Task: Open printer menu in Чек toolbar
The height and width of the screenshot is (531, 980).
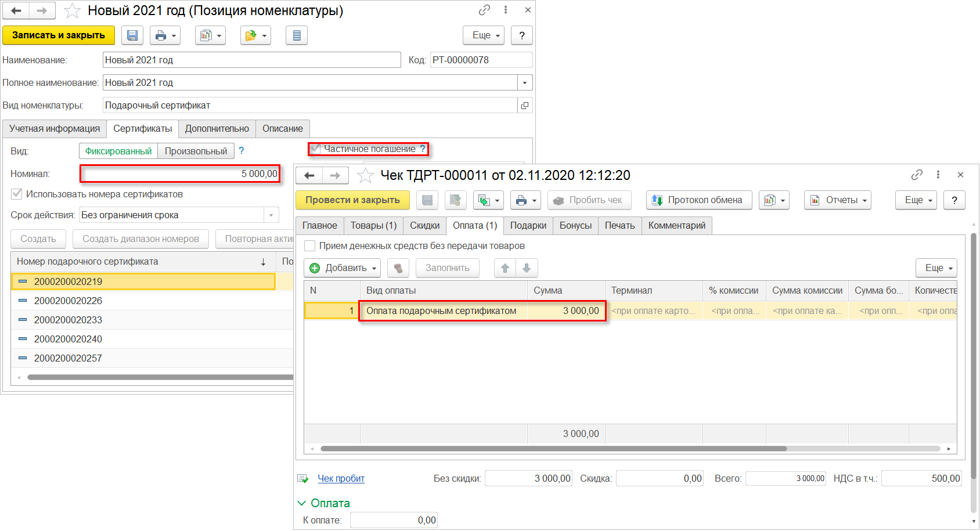Action: 525,200
